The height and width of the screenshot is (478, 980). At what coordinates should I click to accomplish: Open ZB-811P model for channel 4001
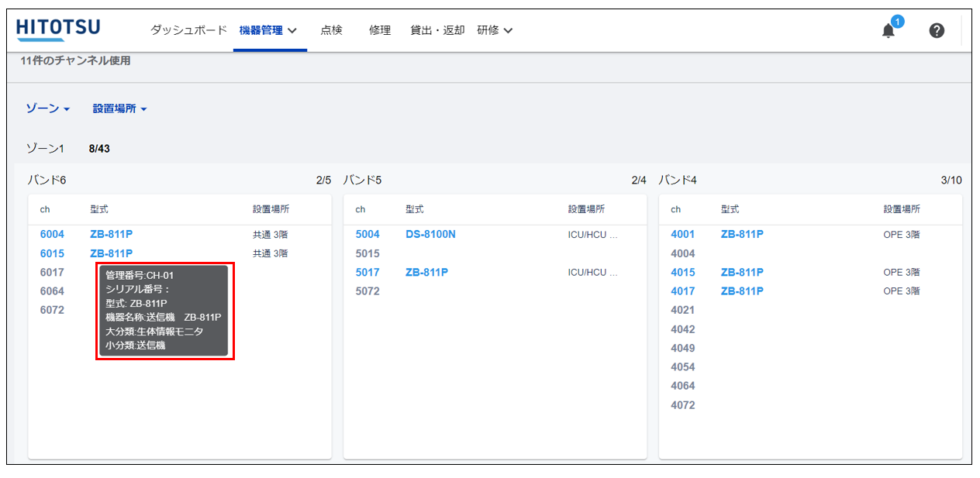point(742,234)
